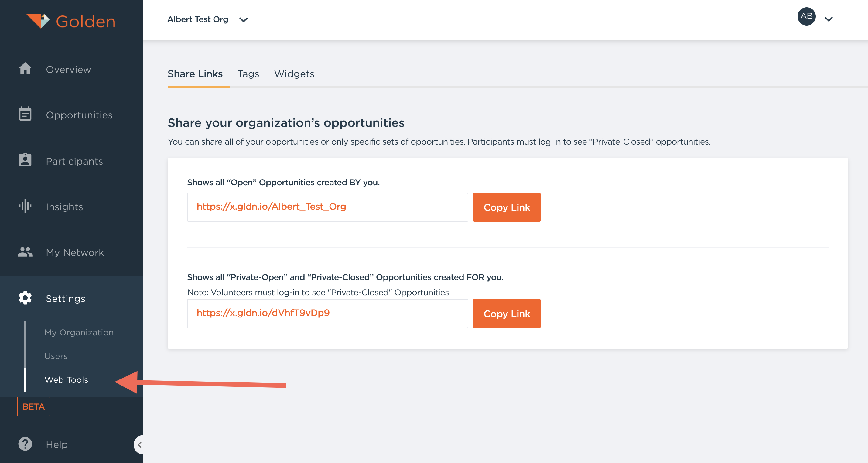
Task: Select the Share Links tab
Action: (195, 74)
